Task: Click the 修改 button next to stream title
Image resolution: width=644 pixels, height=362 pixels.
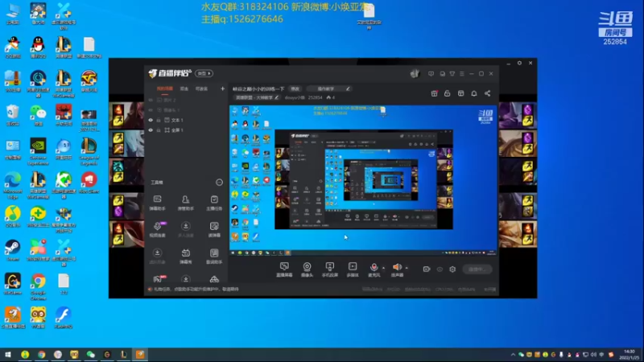Action: 295,88
